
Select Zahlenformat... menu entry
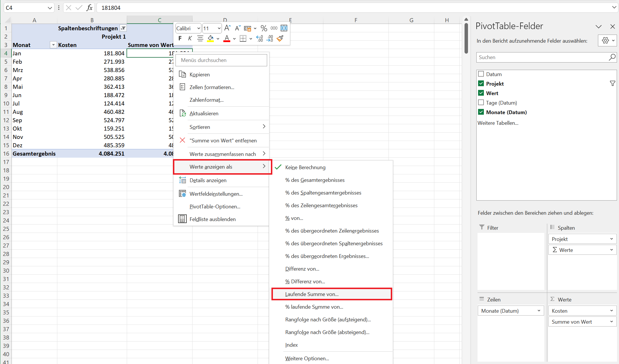click(x=221, y=100)
